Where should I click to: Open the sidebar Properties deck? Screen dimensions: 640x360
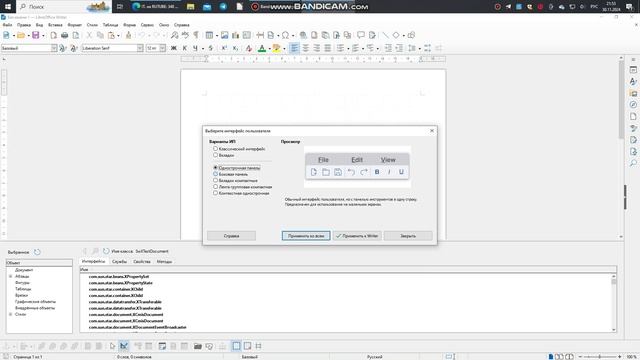click(x=633, y=70)
